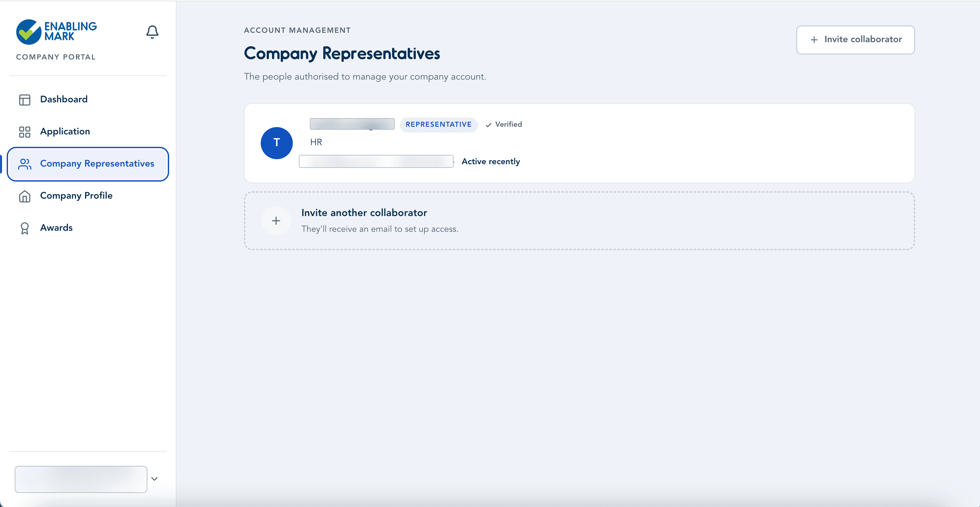Open the Dashboard menu item
The width and height of the screenshot is (980, 507).
88,99
